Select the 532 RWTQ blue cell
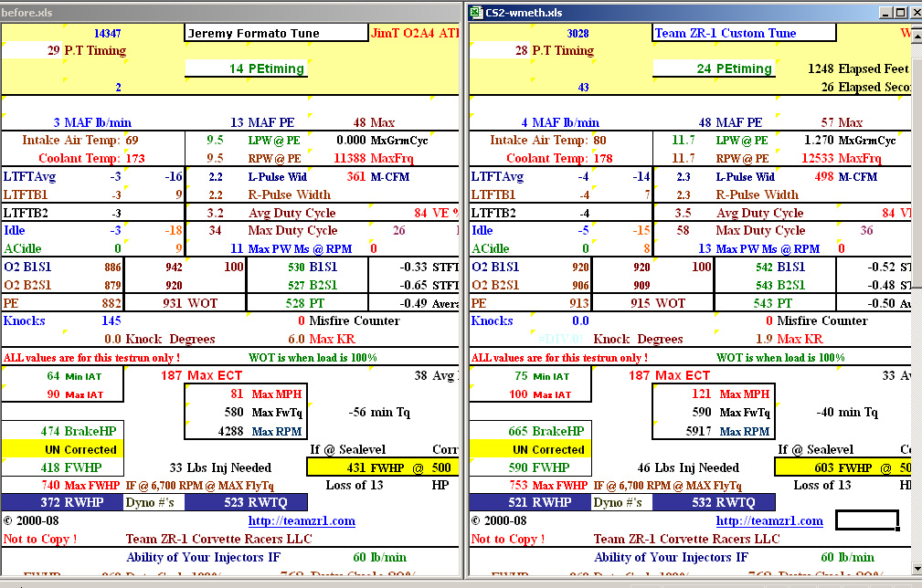922x588 pixels. 713,502
